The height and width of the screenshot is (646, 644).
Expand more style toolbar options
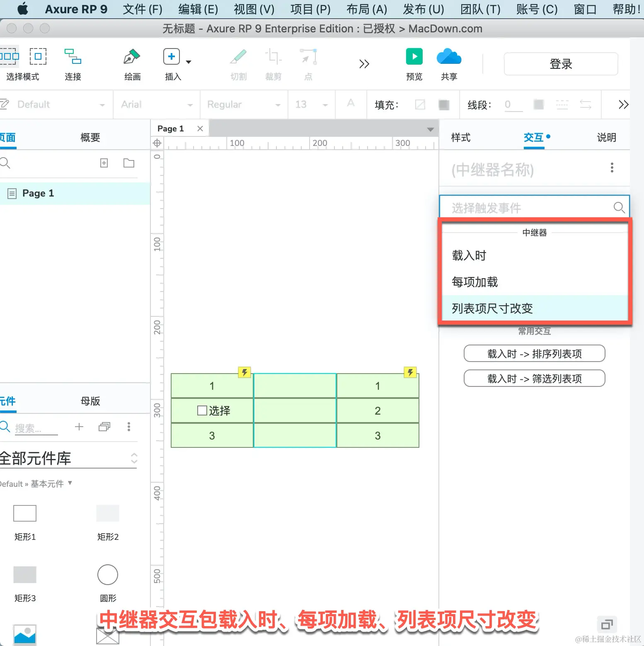click(x=623, y=104)
